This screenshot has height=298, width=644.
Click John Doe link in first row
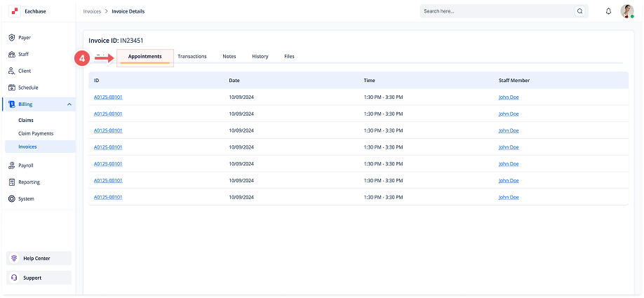509,97
